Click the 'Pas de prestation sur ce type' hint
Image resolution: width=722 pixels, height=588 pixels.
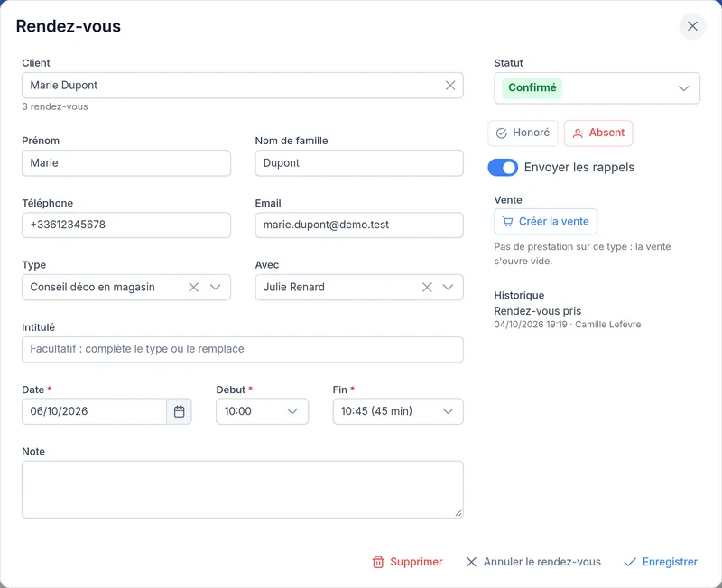pos(582,253)
